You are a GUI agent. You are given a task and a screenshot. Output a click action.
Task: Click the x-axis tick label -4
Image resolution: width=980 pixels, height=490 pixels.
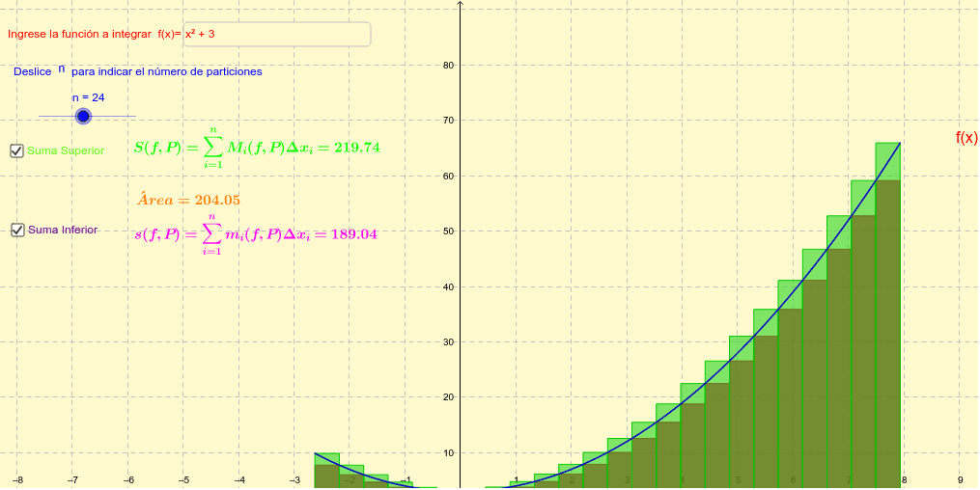click(x=239, y=480)
